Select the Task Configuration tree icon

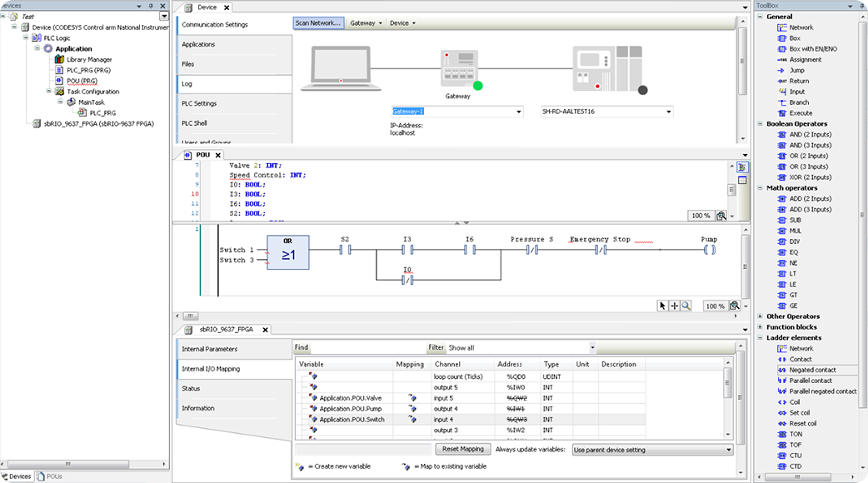click(x=60, y=92)
